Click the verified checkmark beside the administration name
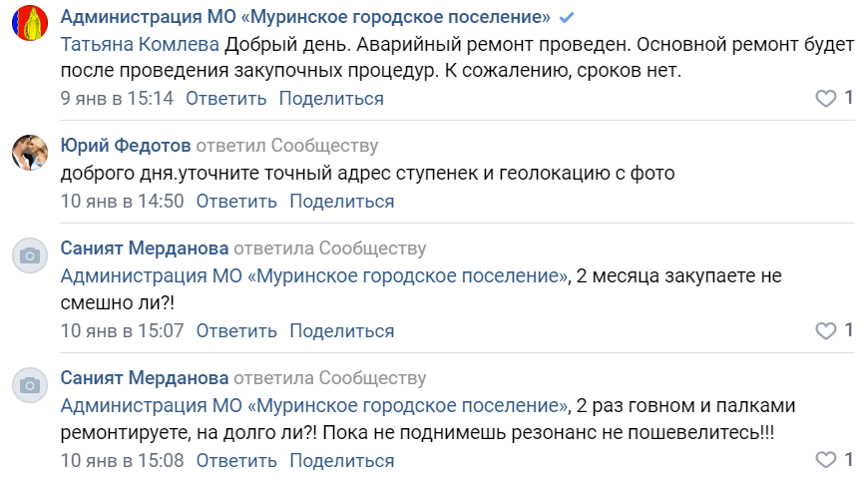The image size is (868, 487). coord(567,18)
